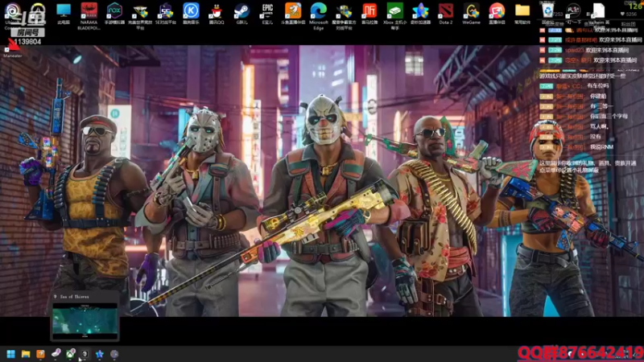Launch the Nox emulator shortcut
The width and height of the screenshot is (644, 362).
pyautogui.click(x=114, y=11)
